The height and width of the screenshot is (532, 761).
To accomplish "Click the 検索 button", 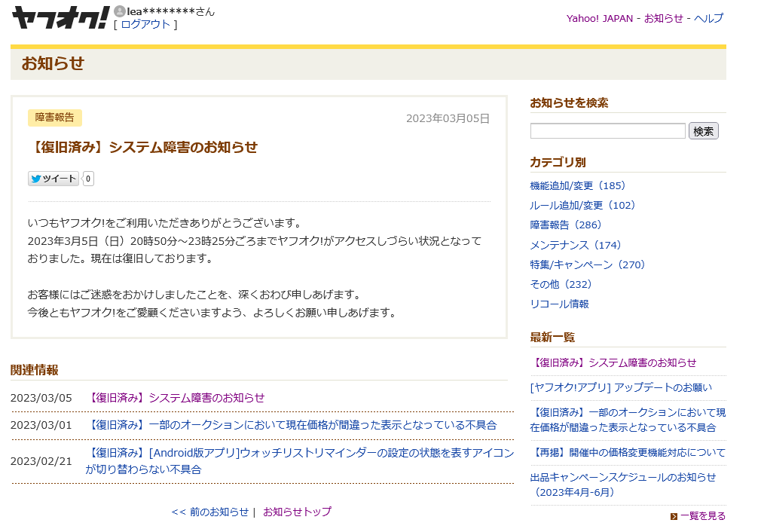I will (x=703, y=131).
